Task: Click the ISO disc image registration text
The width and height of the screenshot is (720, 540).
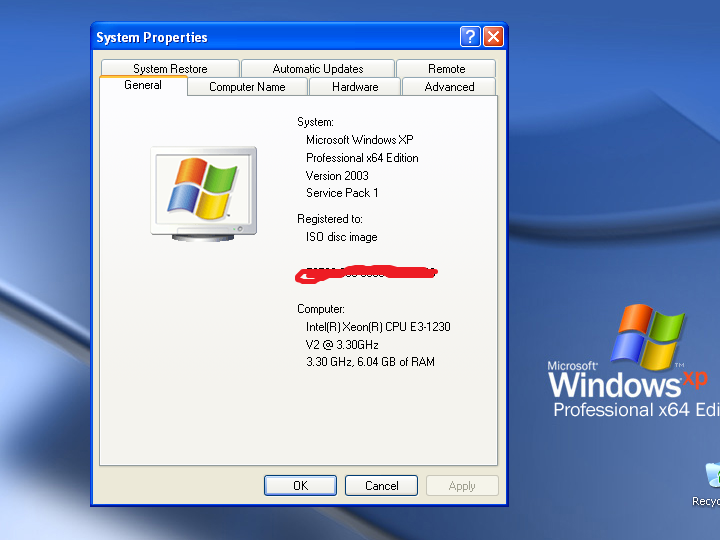Action: coord(342,237)
